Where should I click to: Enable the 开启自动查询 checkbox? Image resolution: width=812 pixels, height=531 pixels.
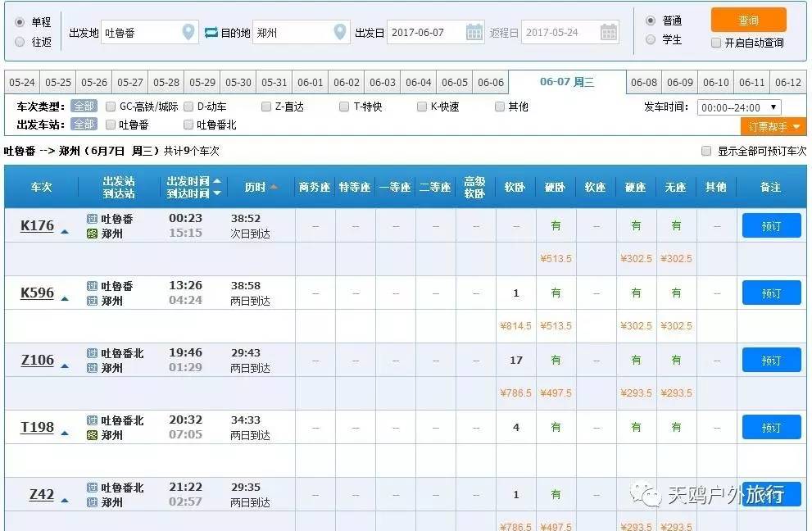point(716,42)
